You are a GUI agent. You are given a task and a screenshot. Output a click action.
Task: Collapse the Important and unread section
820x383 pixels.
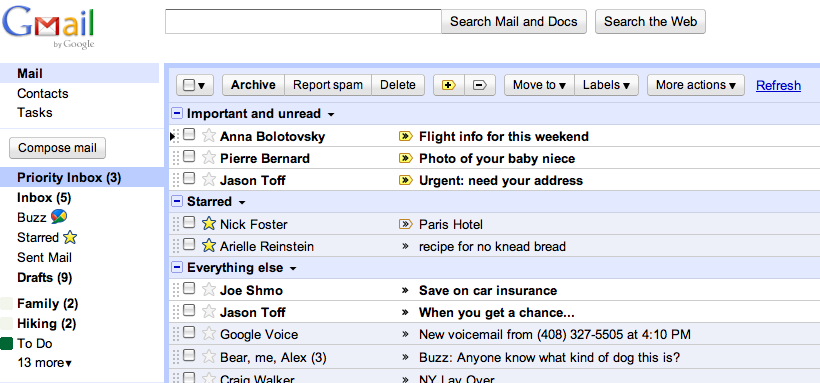pyautogui.click(x=177, y=114)
